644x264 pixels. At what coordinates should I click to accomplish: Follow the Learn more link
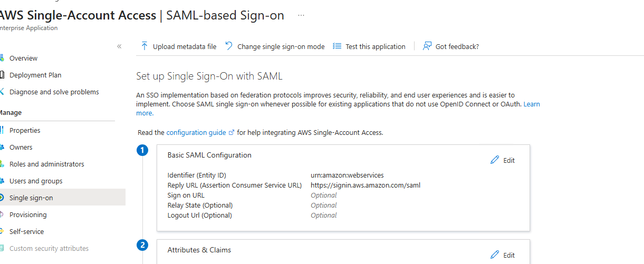click(531, 104)
